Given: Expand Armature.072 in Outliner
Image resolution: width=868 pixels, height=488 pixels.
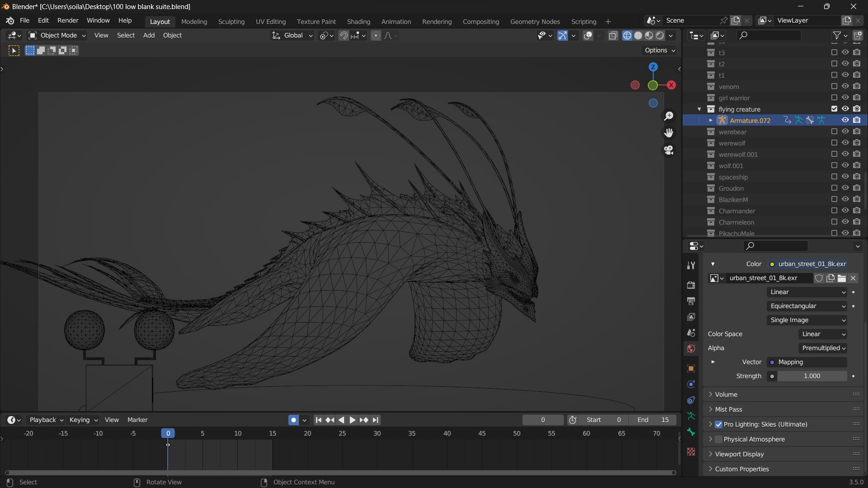Looking at the screenshot, I should point(711,120).
